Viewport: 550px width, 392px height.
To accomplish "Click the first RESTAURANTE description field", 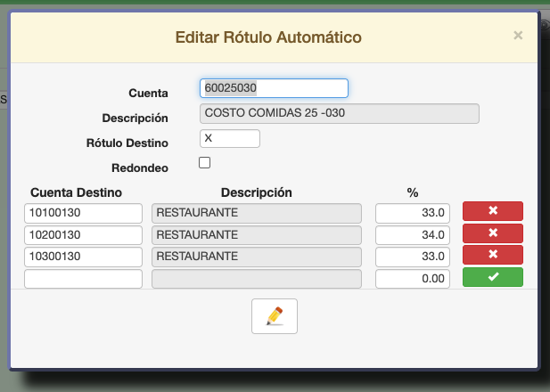I will (257, 213).
